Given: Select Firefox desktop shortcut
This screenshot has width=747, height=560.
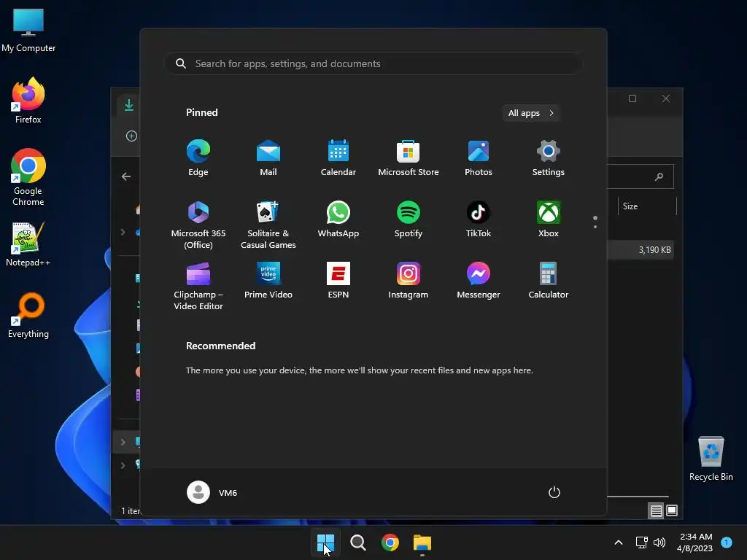Looking at the screenshot, I should [x=28, y=101].
